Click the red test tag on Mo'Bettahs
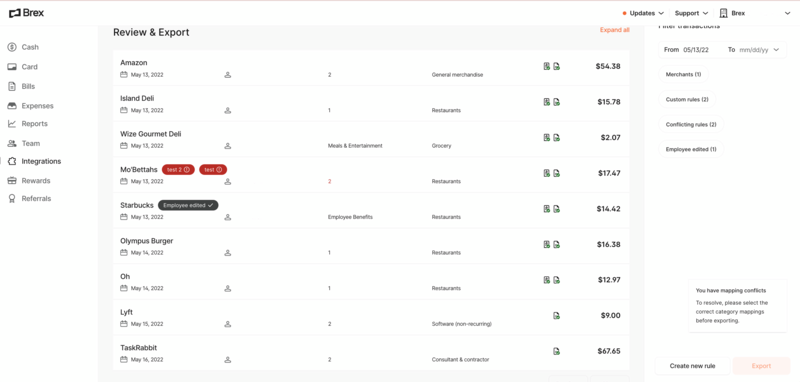The image size is (800, 382). 213,170
